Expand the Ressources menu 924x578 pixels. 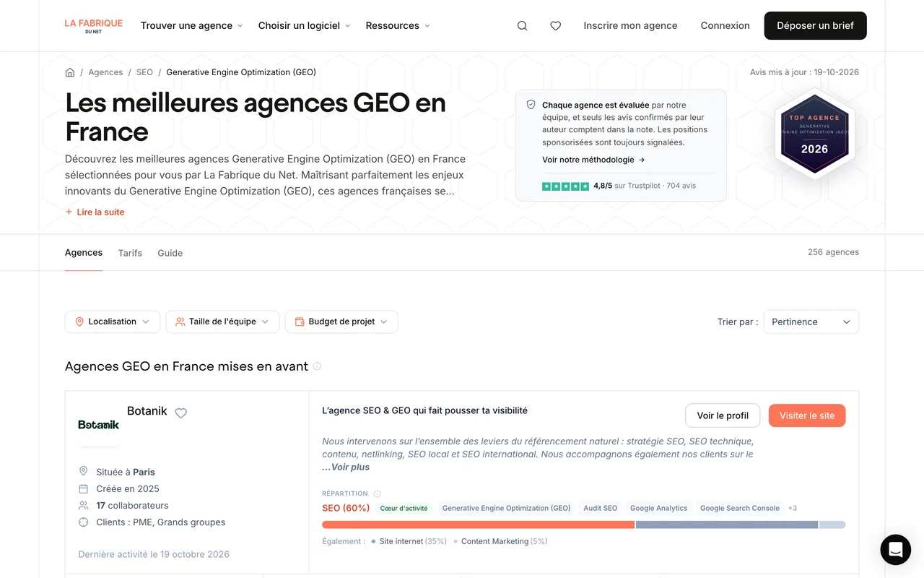point(398,26)
